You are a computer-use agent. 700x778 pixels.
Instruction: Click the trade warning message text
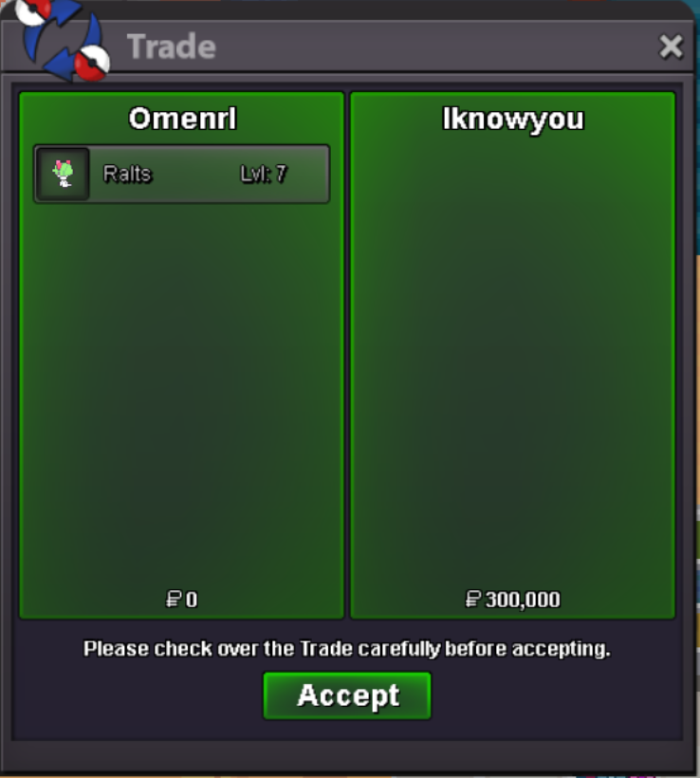coord(347,649)
